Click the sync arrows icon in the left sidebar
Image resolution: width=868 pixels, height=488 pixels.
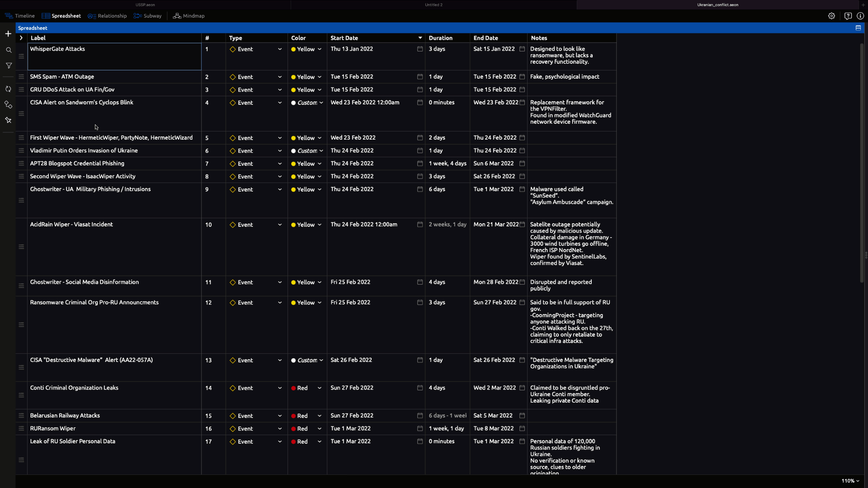point(8,89)
